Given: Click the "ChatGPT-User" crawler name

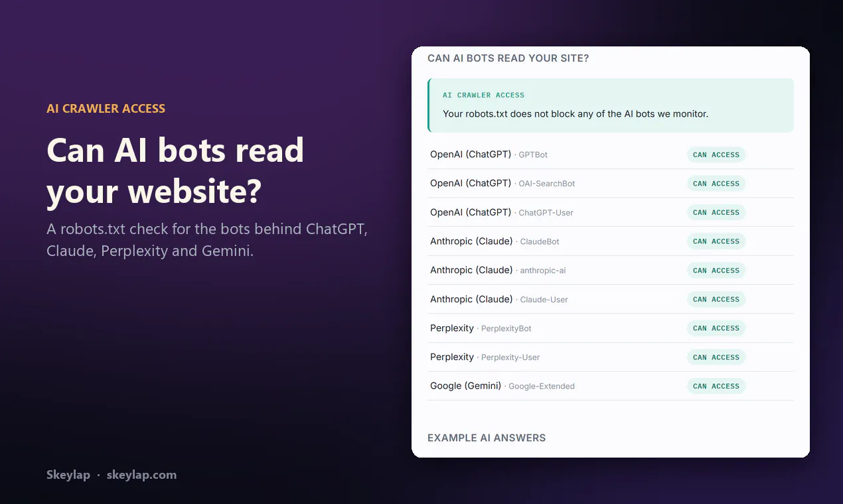Looking at the screenshot, I should [x=546, y=213].
